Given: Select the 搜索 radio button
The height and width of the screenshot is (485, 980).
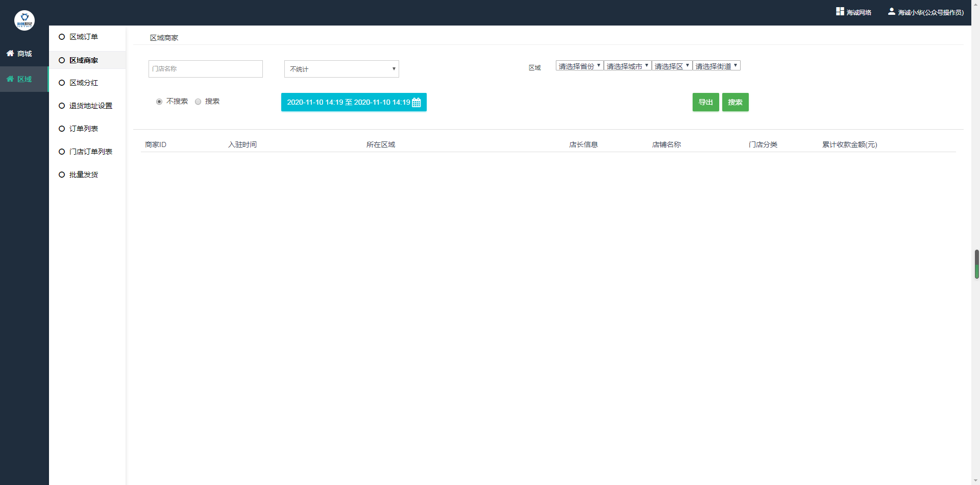Looking at the screenshot, I should pos(198,102).
